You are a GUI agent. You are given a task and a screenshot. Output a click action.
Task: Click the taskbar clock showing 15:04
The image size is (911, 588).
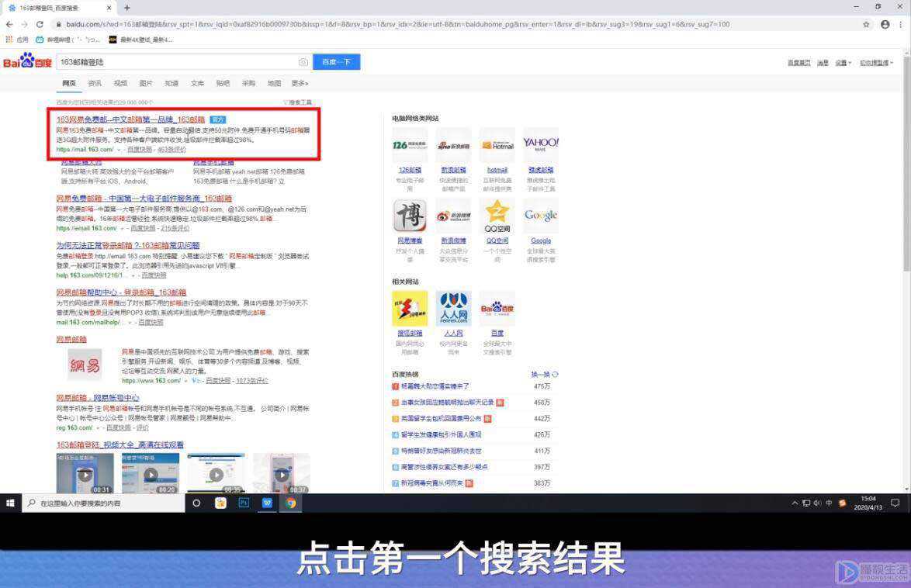[868, 503]
